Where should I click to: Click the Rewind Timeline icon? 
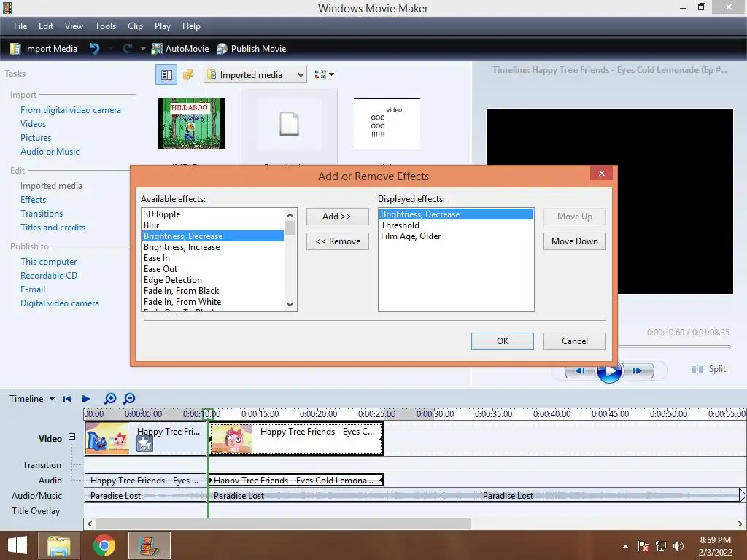[67, 399]
